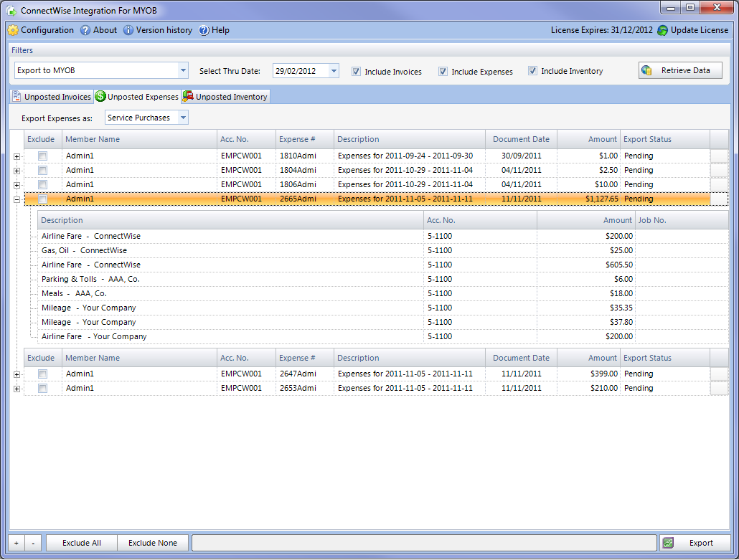
Task: Click the Unposted Invoices document icon
Action: pos(17,96)
